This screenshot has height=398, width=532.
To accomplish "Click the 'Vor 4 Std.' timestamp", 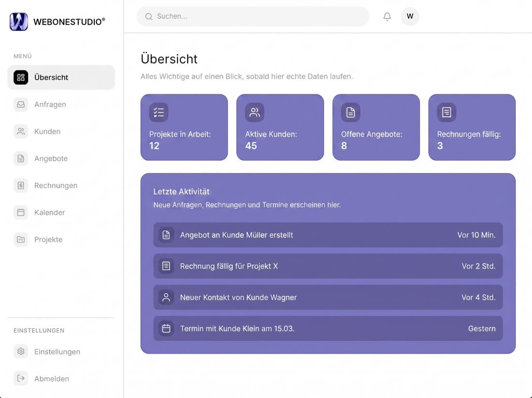I will tap(478, 297).
